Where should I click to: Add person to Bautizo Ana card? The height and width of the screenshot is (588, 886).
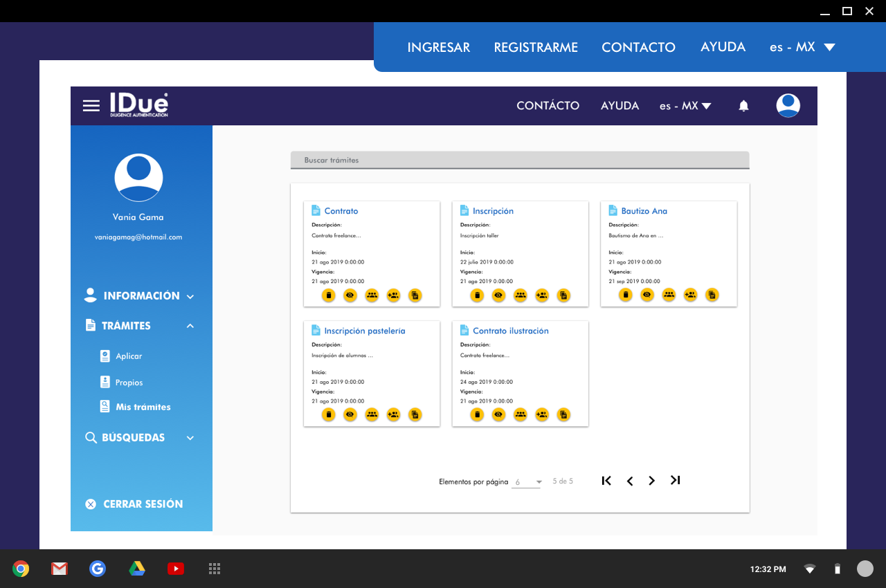click(690, 295)
